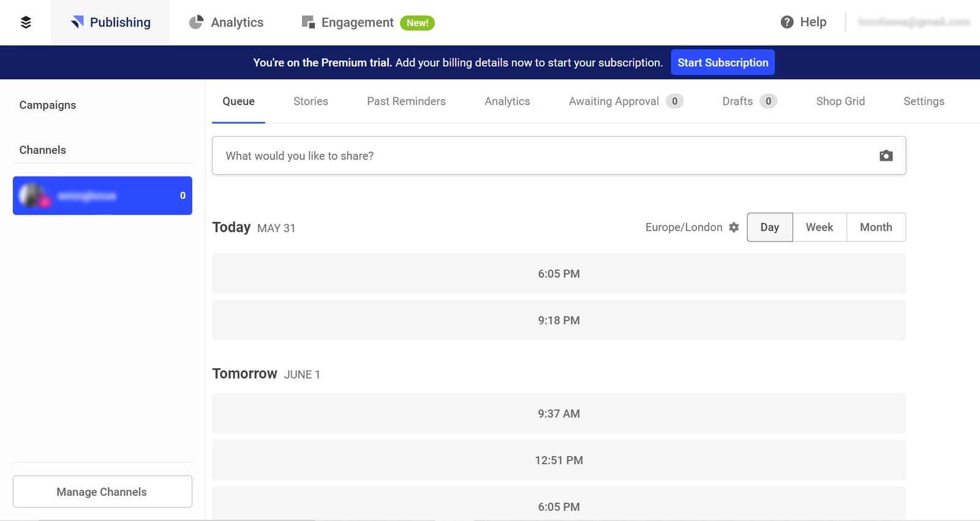Open the Stories tab
980x521 pixels.
311,102
